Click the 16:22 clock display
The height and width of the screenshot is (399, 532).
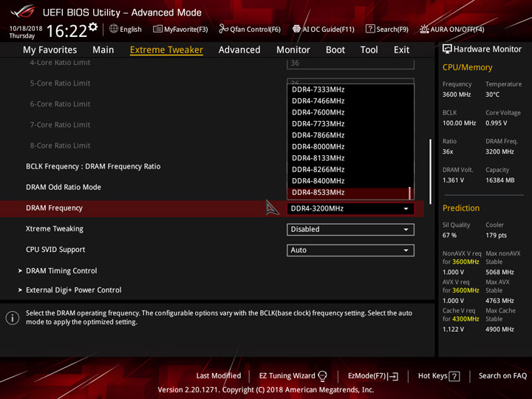(66, 31)
